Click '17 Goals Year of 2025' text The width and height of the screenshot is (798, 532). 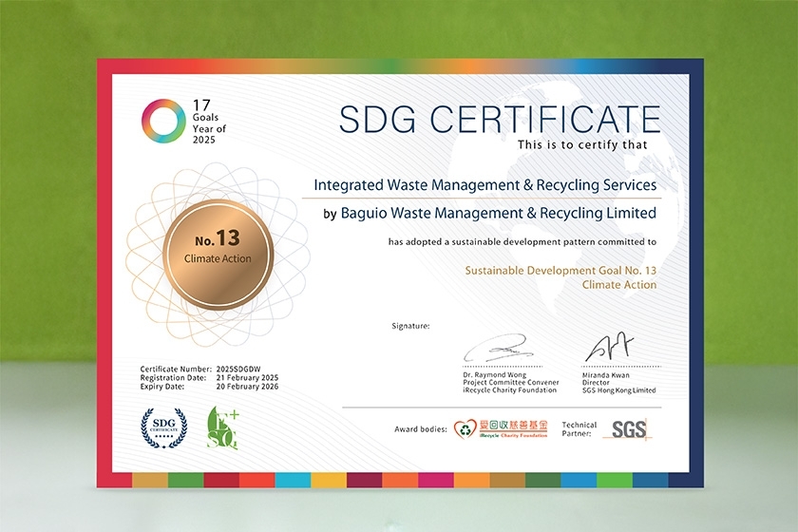tap(209, 122)
